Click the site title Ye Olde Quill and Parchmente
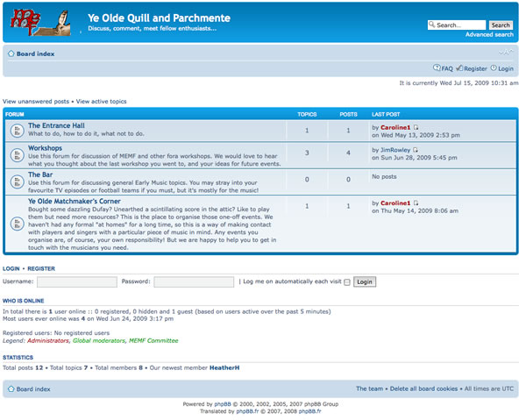The height and width of the screenshot is (420, 526). tap(159, 18)
